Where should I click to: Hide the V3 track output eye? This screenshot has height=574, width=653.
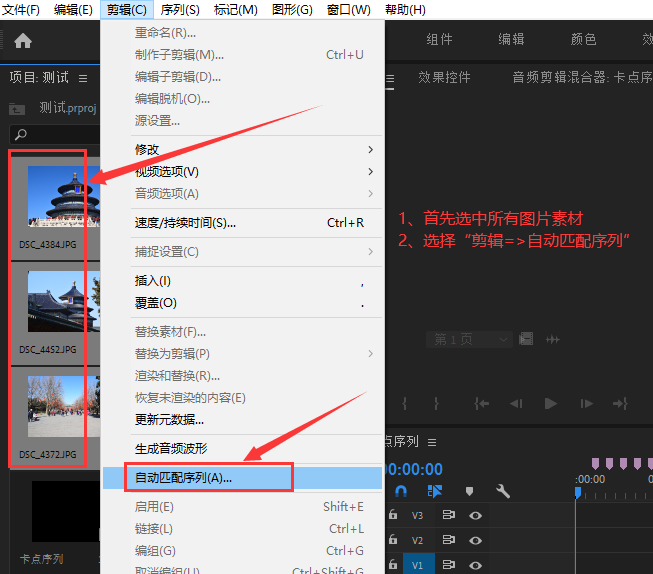coord(476,516)
